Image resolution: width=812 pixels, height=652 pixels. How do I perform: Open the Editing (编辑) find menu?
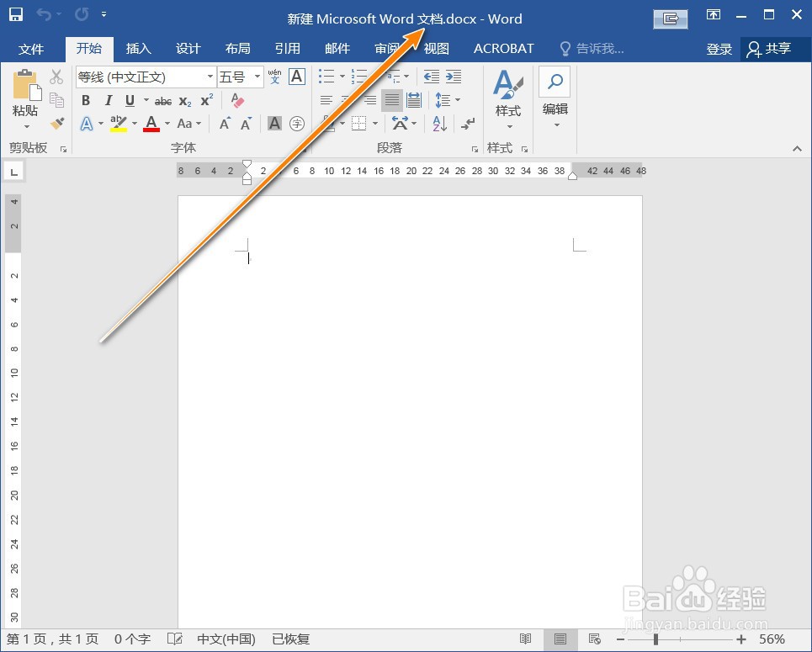[x=555, y=98]
